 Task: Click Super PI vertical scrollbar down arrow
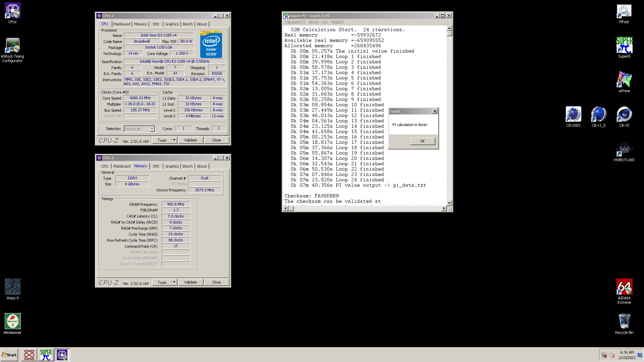click(449, 203)
